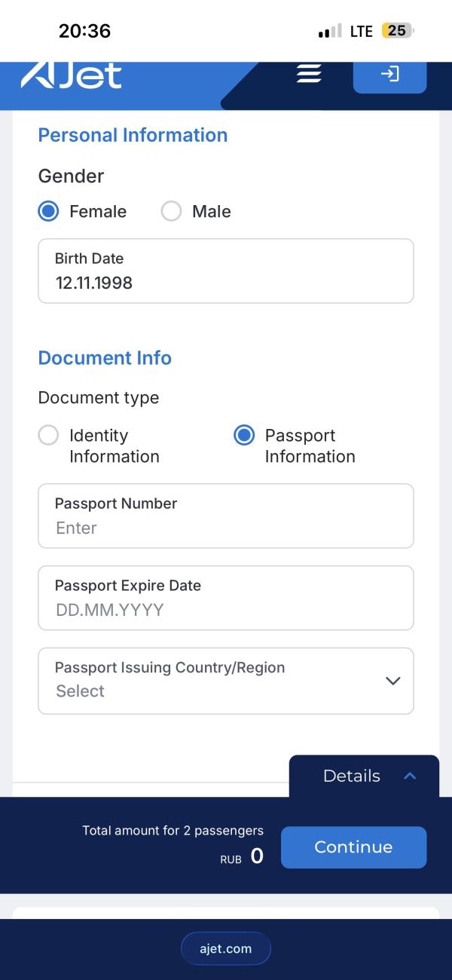This screenshot has width=452, height=980.
Task: Tap the Document Info heading
Action: coord(105,358)
